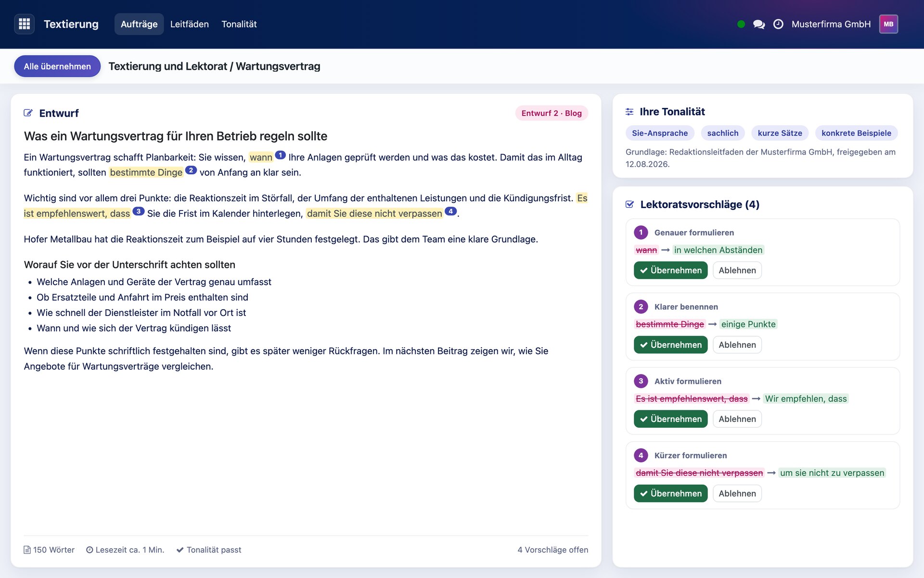Reject the 'Genauer formulieren' suggestion
The width and height of the screenshot is (924, 578).
point(737,270)
